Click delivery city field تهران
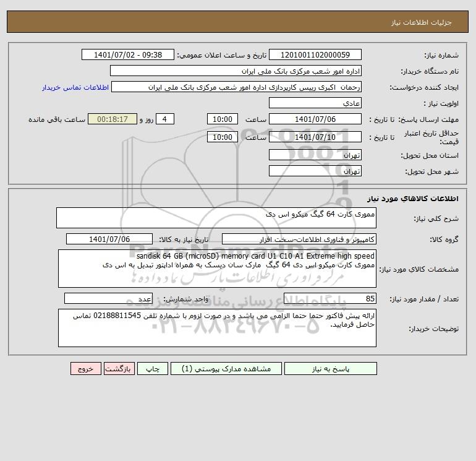The height and width of the screenshot is (461, 476). click(315, 171)
